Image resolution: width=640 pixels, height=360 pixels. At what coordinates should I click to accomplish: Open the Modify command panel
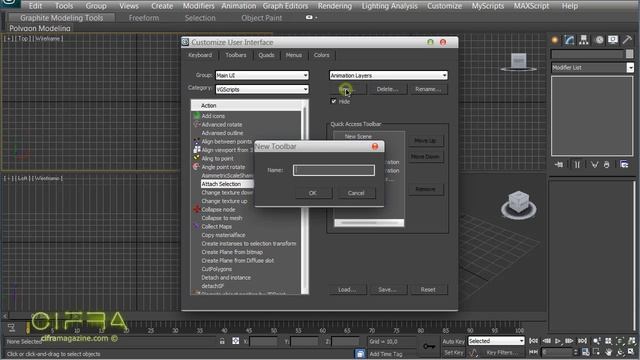coord(569,40)
